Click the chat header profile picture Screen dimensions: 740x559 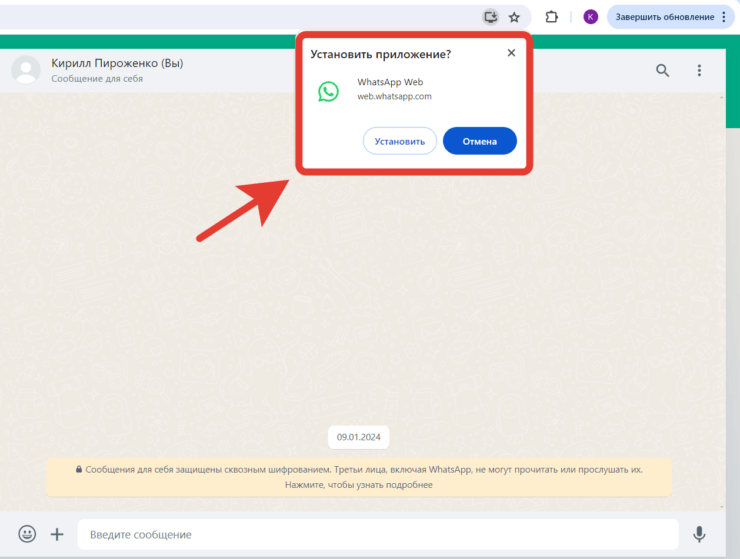[x=26, y=70]
